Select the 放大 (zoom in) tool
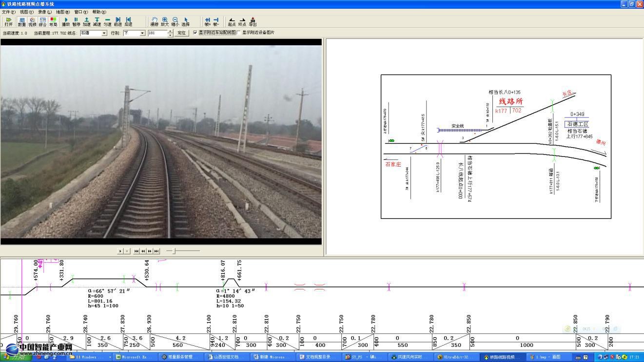 click(x=165, y=21)
